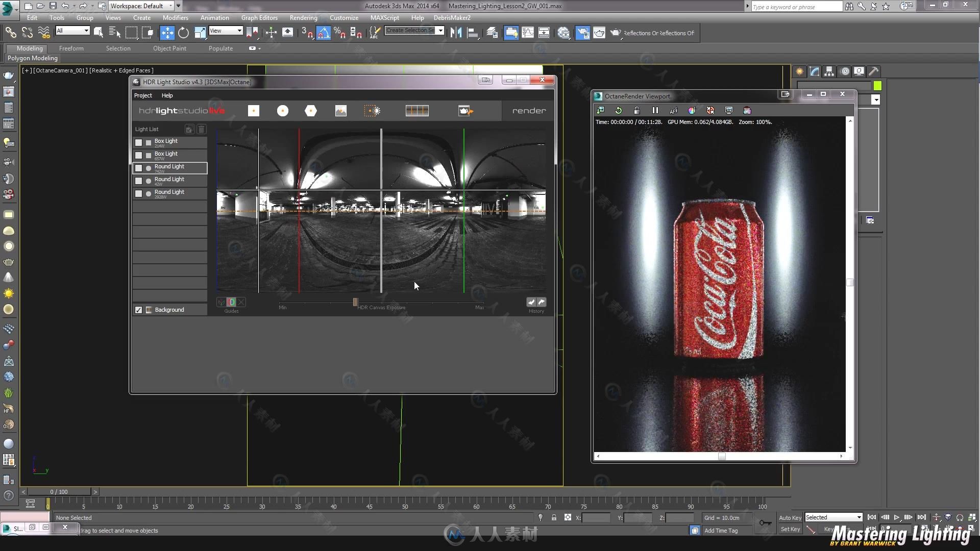Toggle the Box Light 657W checkbox
The height and width of the screenshot is (551, 980).
138,155
